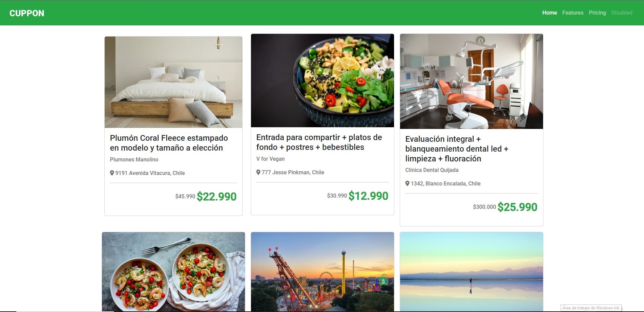Go to the Features nav item
Viewport: 644px width, 312px height.
573,13
